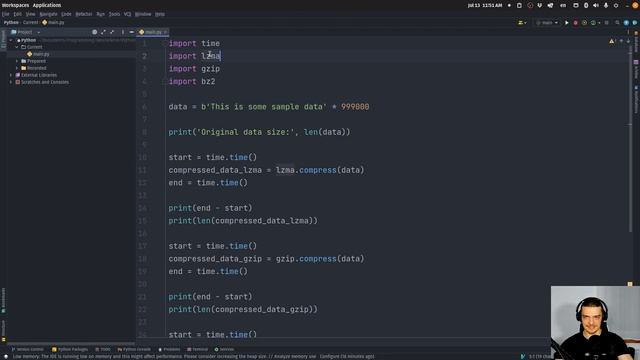640x360 pixels.
Task: Hide the Project panel with the minus icon
Action: click(x=131, y=32)
